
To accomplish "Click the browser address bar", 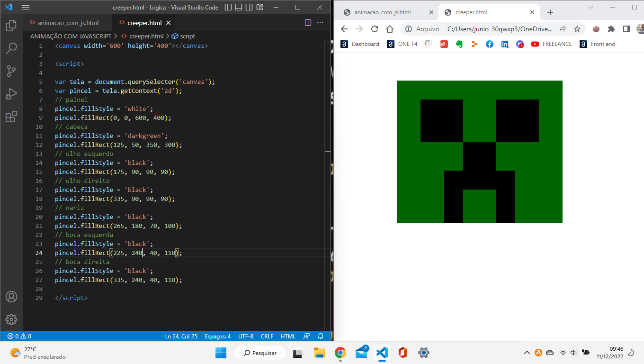I will click(493, 29).
